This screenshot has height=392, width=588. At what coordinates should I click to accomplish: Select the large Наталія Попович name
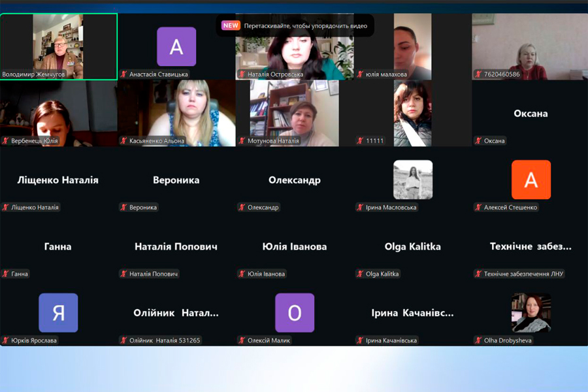(x=176, y=246)
